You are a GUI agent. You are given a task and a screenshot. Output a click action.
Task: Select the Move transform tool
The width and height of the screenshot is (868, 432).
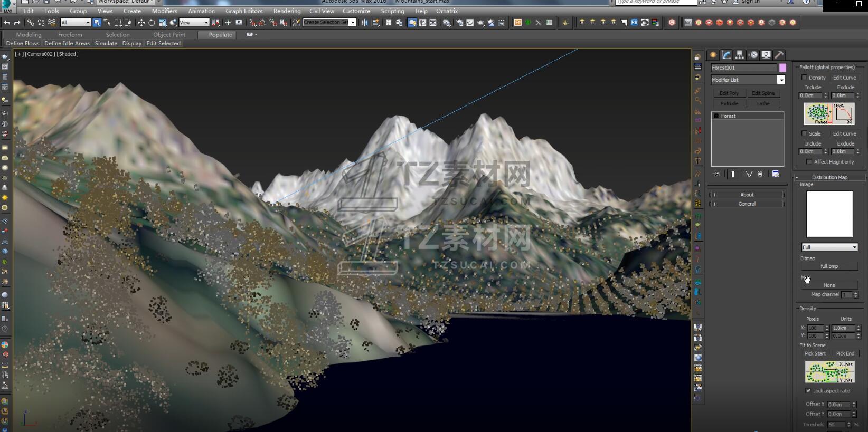(x=141, y=23)
